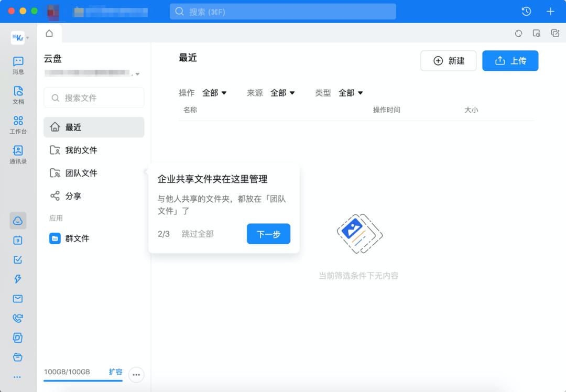Open the folder box icon in sidebar
566x392 pixels.
pyautogui.click(x=18, y=357)
